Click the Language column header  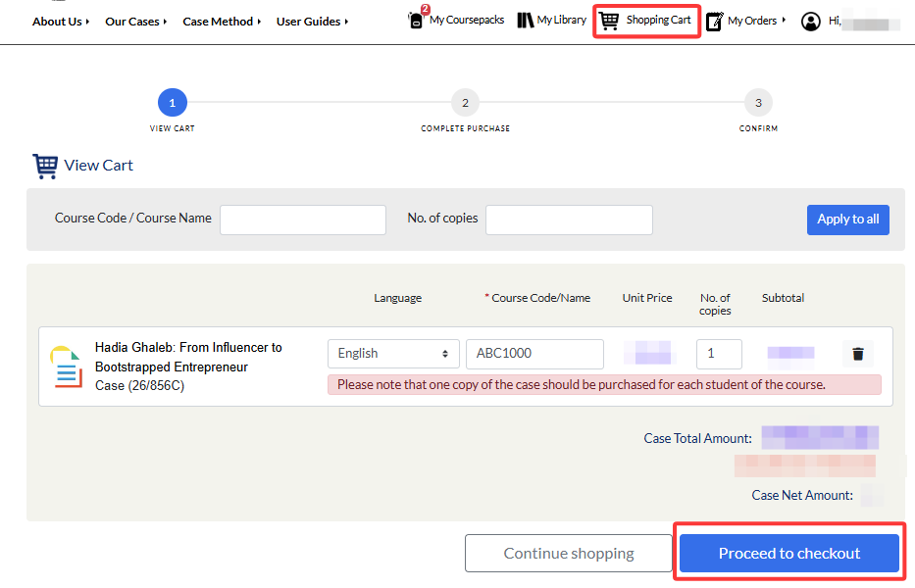(x=397, y=298)
